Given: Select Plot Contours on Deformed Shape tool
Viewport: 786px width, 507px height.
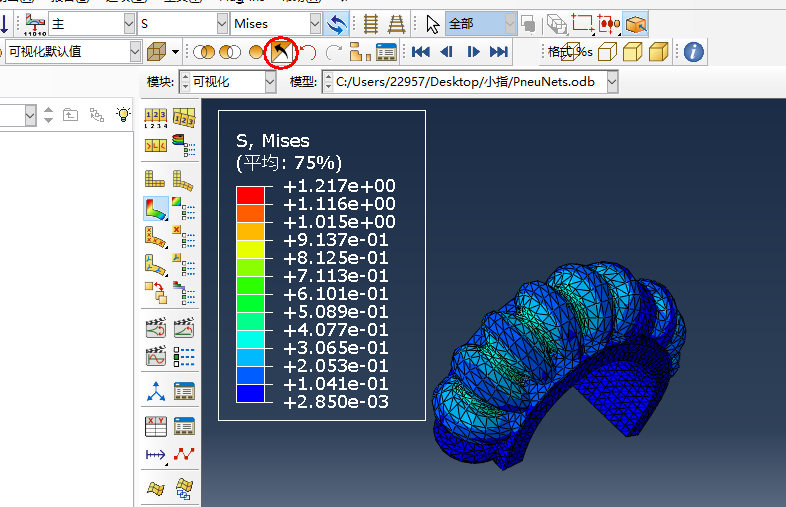Looking at the screenshot, I should coord(157,208).
